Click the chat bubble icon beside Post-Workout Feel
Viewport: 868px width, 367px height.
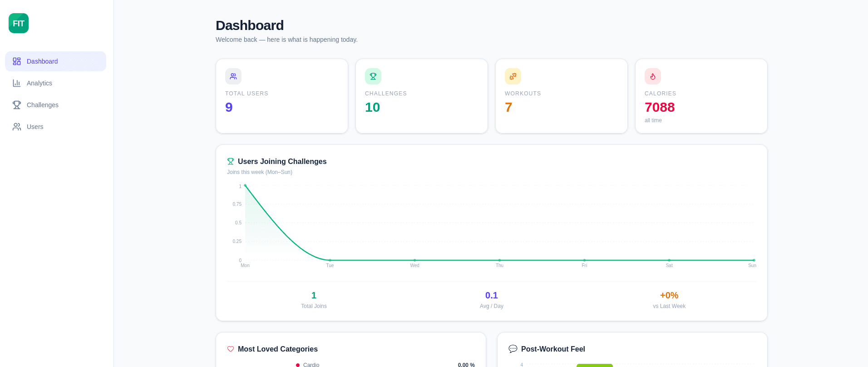(513, 349)
